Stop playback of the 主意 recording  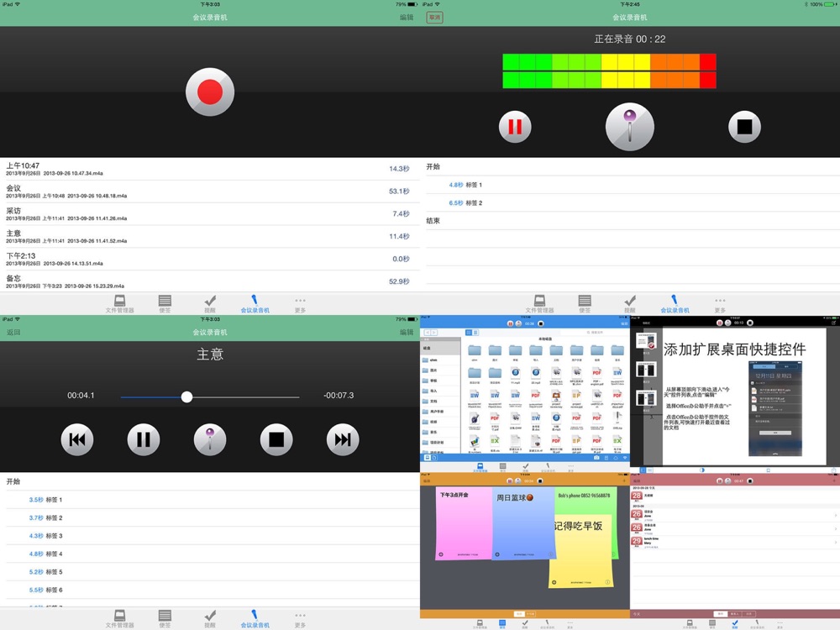(276, 438)
